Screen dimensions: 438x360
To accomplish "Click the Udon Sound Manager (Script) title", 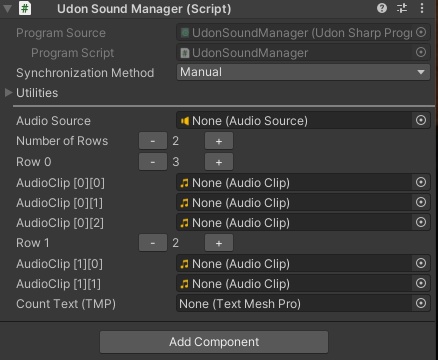I will (x=144, y=9).
